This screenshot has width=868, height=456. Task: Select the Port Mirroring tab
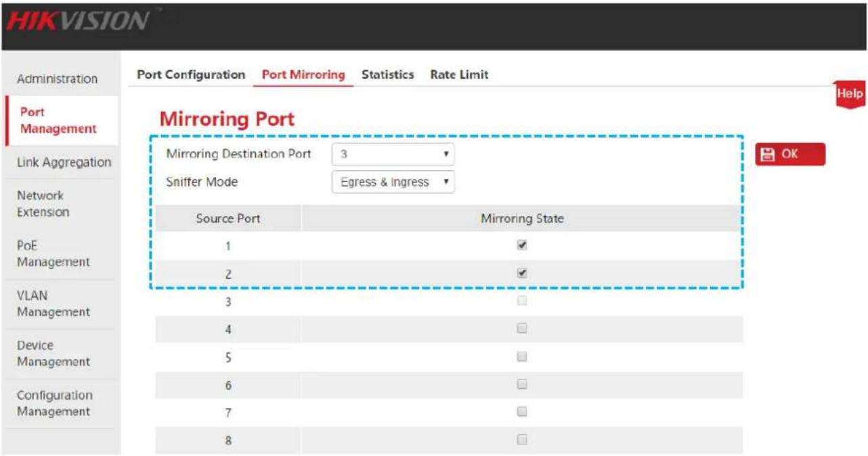coord(303,75)
